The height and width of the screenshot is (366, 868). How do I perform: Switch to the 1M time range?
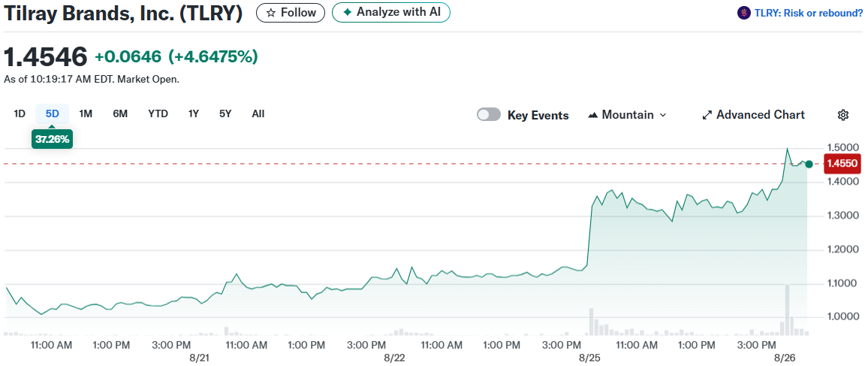[x=86, y=114]
